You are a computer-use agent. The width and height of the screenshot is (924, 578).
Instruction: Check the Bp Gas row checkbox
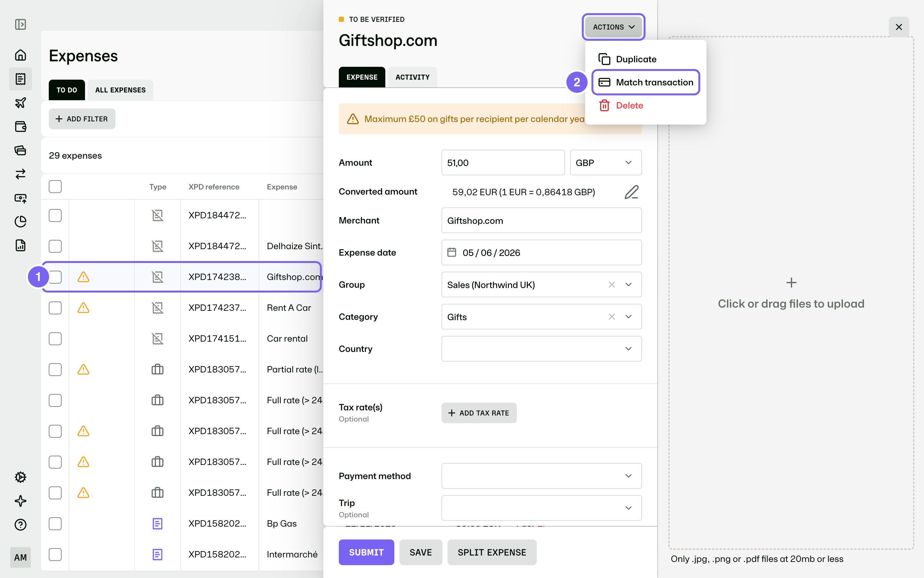[x=55, y=524]
